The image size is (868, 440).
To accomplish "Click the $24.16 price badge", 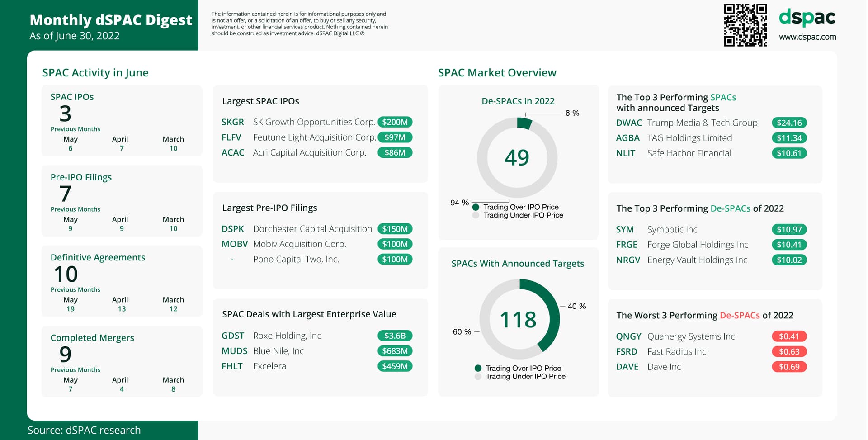I will click(x=789, y=123).
